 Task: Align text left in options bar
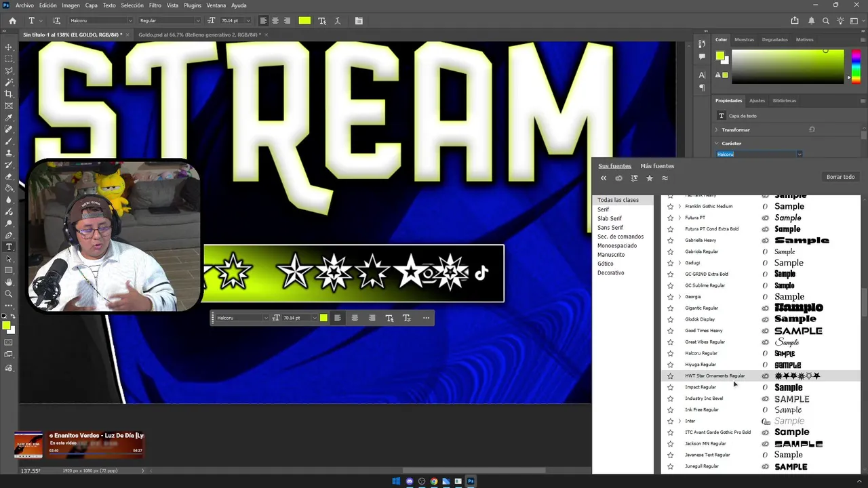[x=263, y=20]
